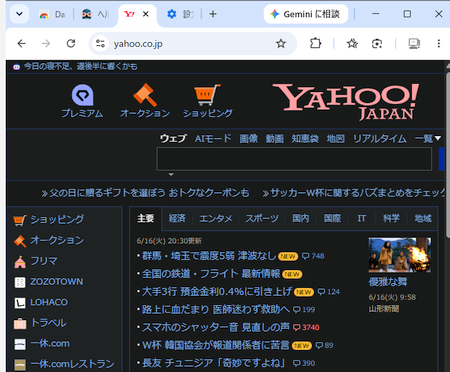450x372 pixels.
Task: Switch to the settings gear tab
Action: click(180, 14)
